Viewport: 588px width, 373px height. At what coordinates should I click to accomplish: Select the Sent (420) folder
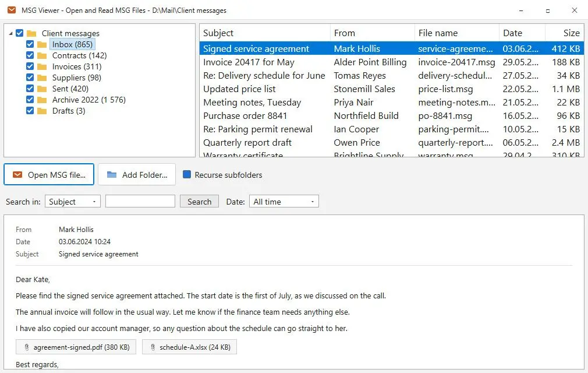pos(70,89)
